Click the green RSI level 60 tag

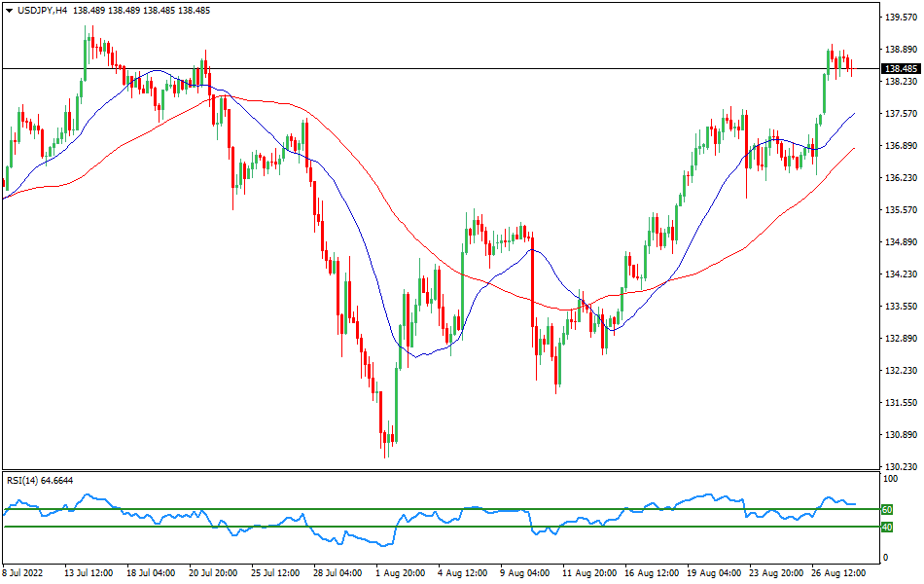coord(886,509)
